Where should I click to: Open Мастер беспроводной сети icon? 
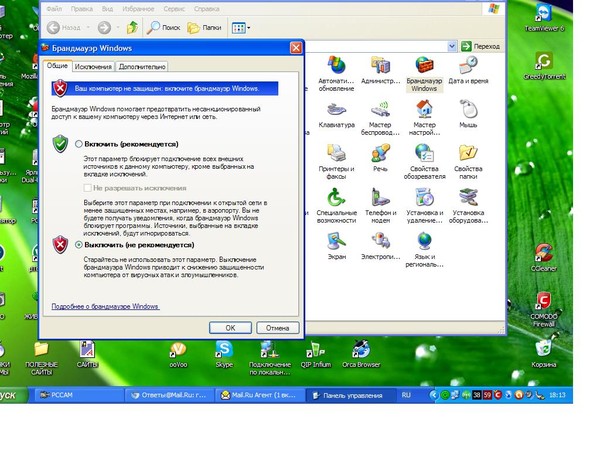(380, 118)
